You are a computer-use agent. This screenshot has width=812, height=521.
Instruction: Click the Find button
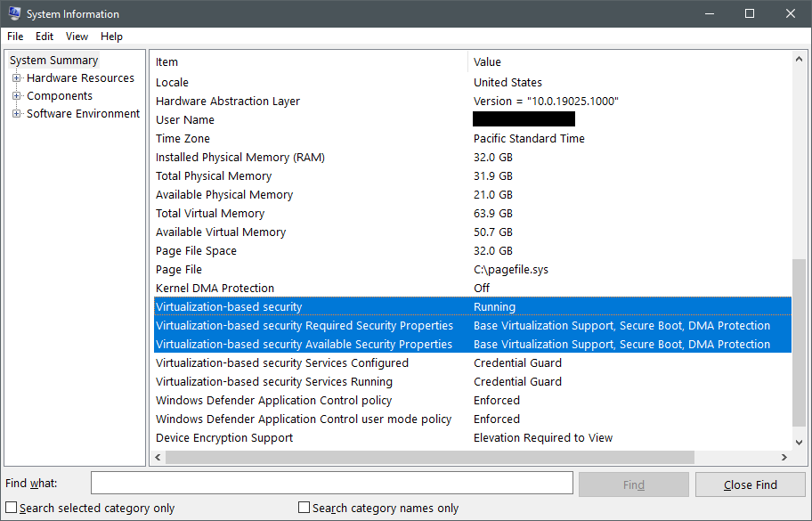point(633,484)
